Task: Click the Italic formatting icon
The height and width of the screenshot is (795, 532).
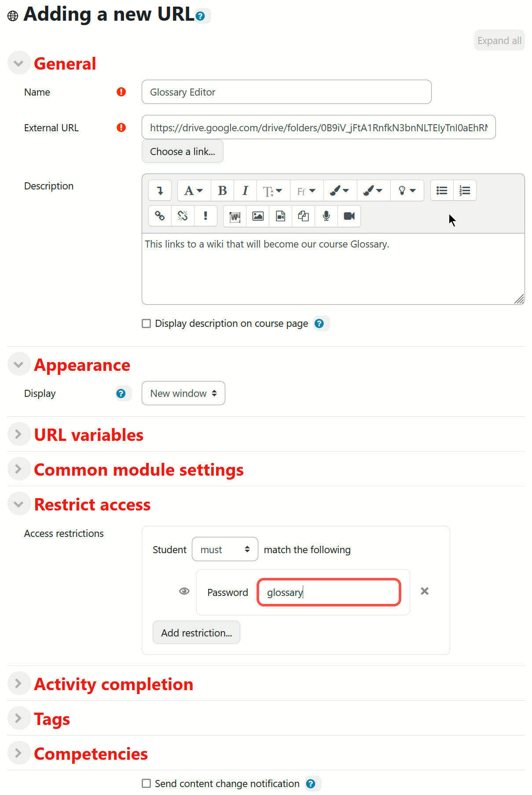Action: click(x=245, y=191)
